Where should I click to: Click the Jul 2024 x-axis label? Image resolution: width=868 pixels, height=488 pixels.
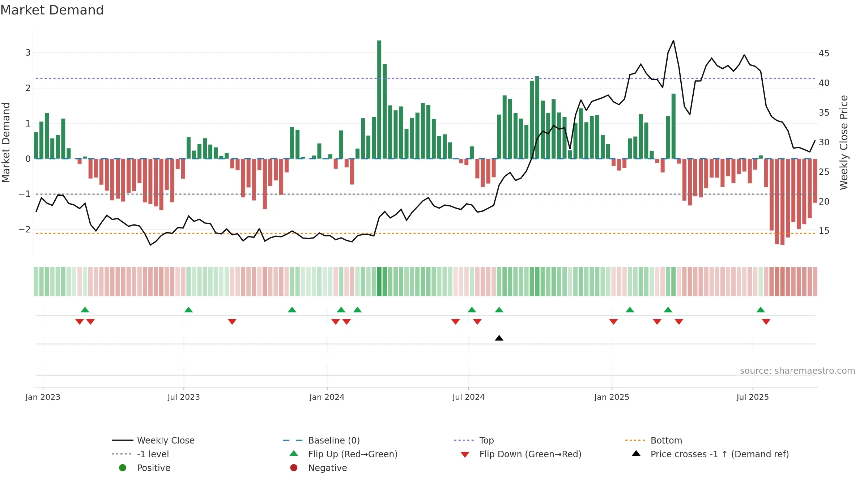(469, 397)
